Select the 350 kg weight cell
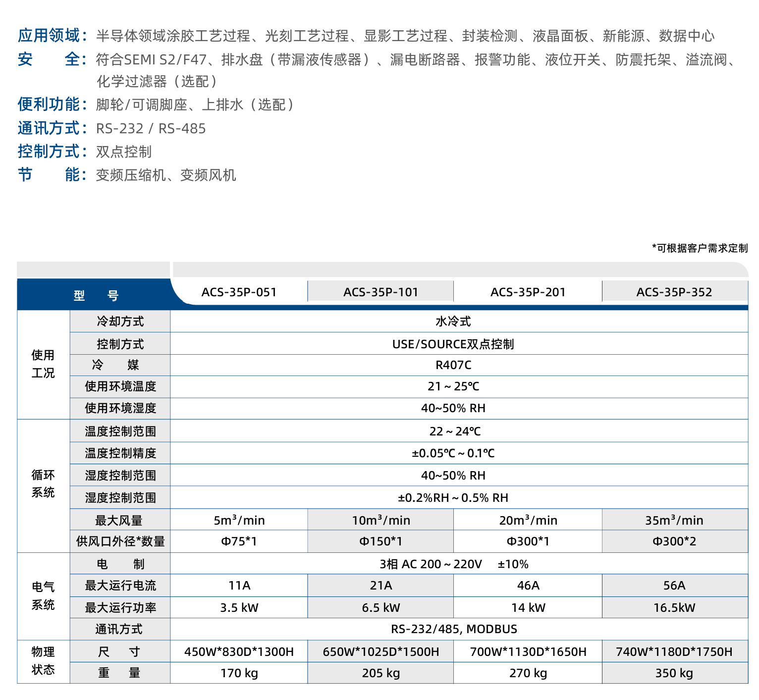759x700 pixels. 674,673
